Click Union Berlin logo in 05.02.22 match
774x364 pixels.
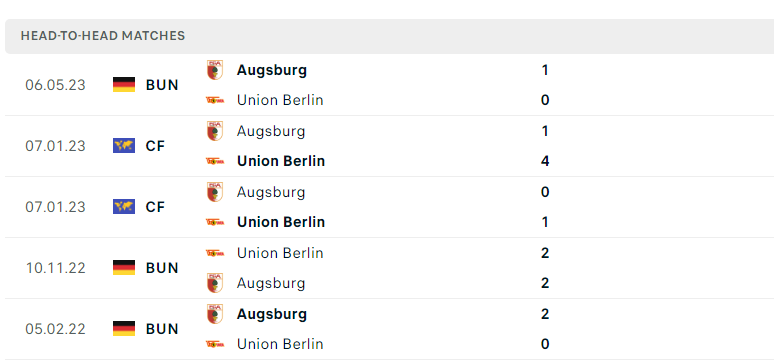(x=215, y=344)
